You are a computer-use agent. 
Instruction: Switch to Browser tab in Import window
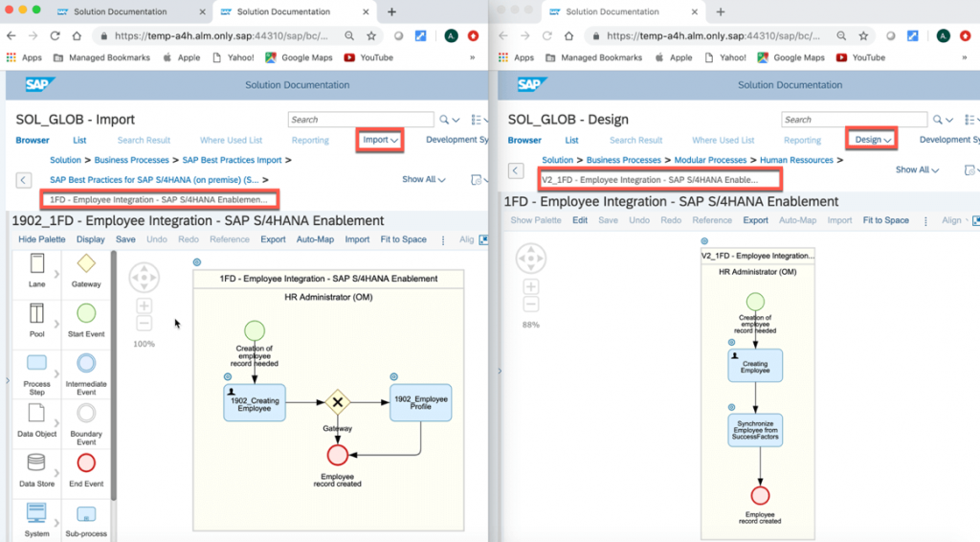click(x=33, y=140)
